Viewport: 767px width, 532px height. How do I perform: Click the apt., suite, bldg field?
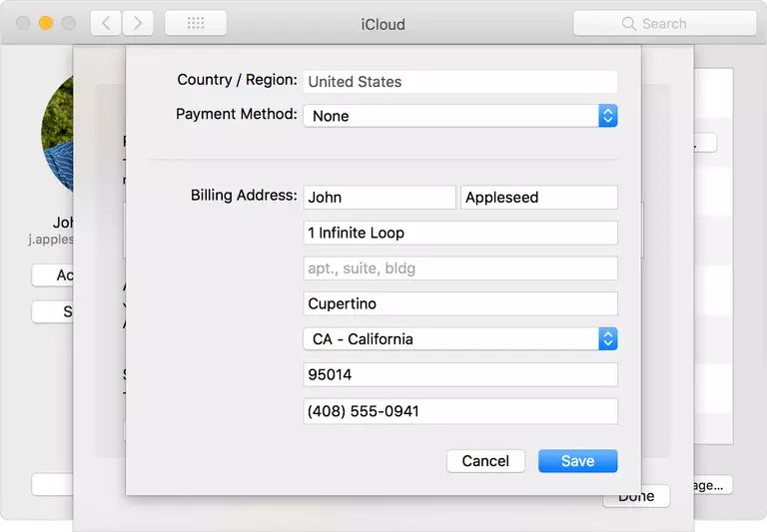click(459, 268)
